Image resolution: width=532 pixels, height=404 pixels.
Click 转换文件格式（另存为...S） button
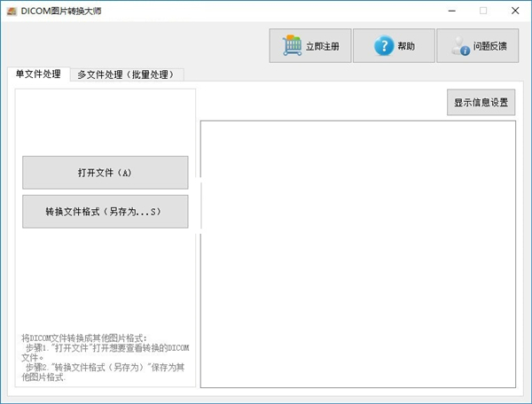coord(106,212)
